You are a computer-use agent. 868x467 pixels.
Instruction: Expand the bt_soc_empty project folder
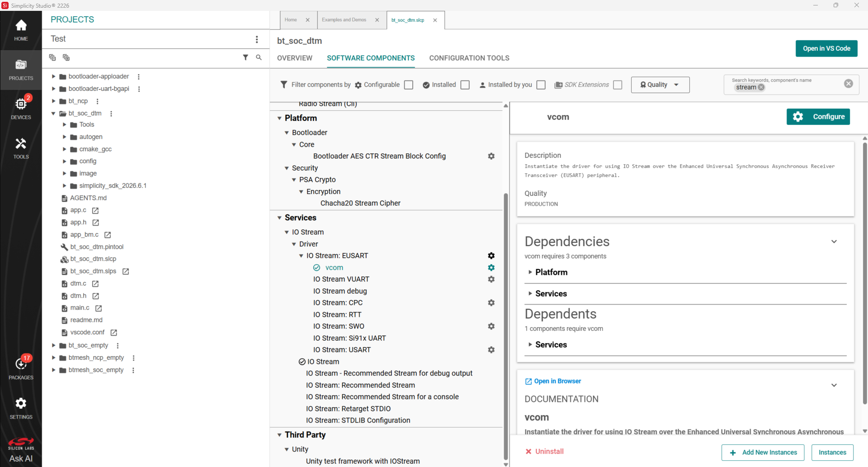54,345
